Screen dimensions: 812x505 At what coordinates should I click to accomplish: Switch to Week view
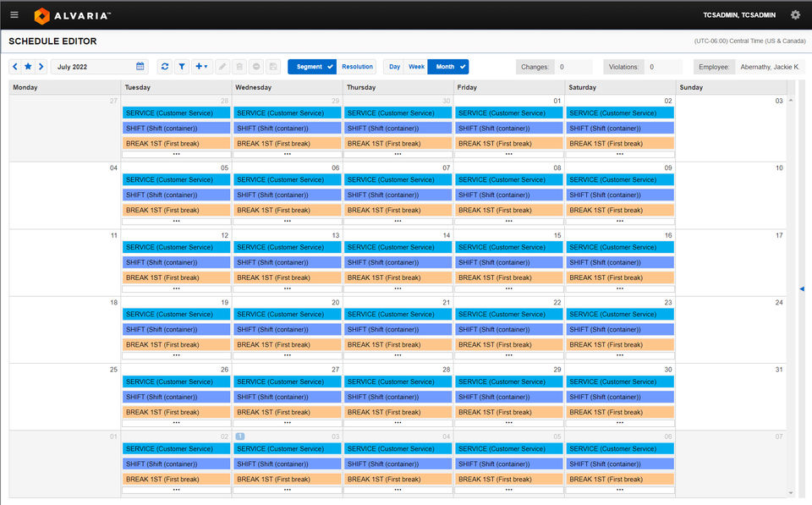(x=416, y=66)
